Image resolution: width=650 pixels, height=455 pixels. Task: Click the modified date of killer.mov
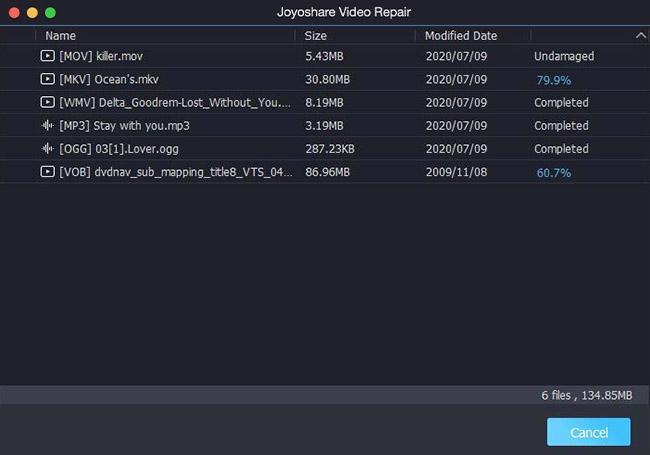456,56
